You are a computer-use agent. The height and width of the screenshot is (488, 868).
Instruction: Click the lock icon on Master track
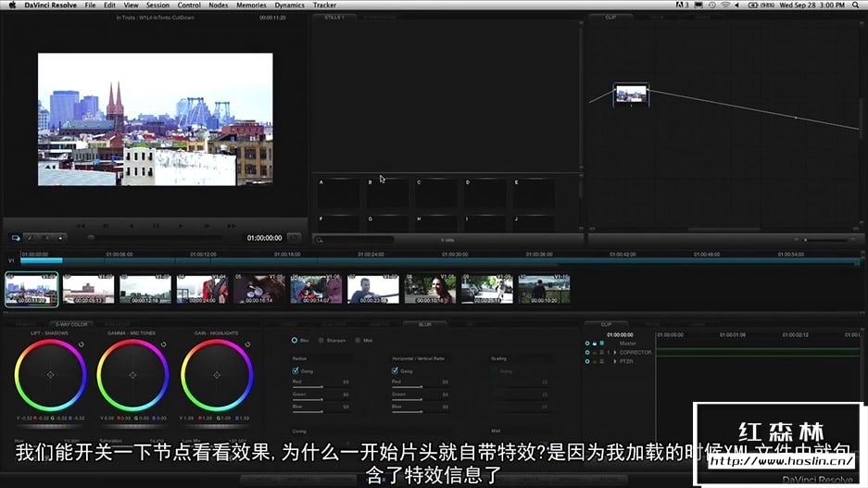pos(595,344)
